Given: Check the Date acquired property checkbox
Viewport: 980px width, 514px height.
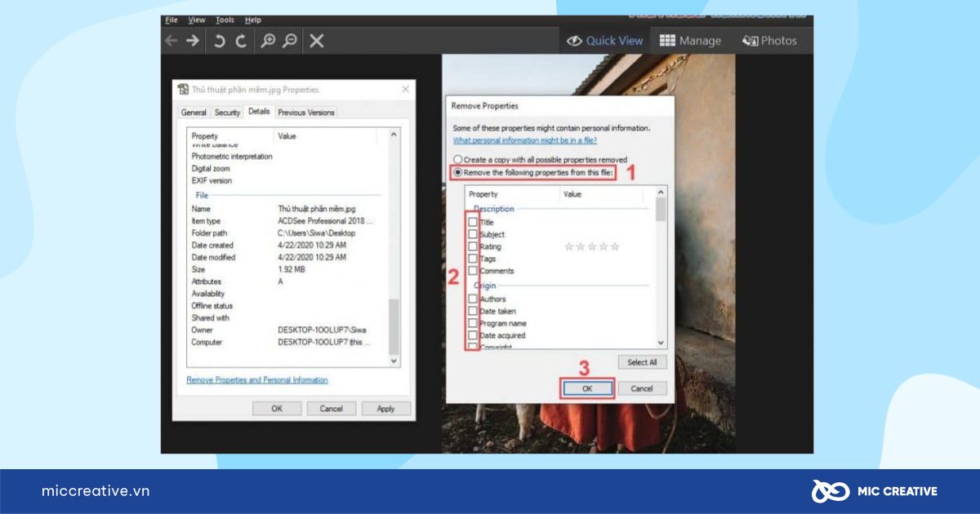Looking at the screenshot, I should coord(473,335).
